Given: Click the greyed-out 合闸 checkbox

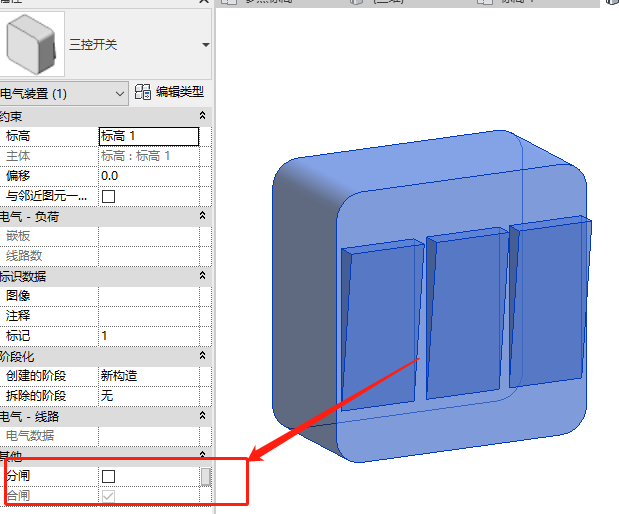Looking at the screenshot, I should coord(109,496).
